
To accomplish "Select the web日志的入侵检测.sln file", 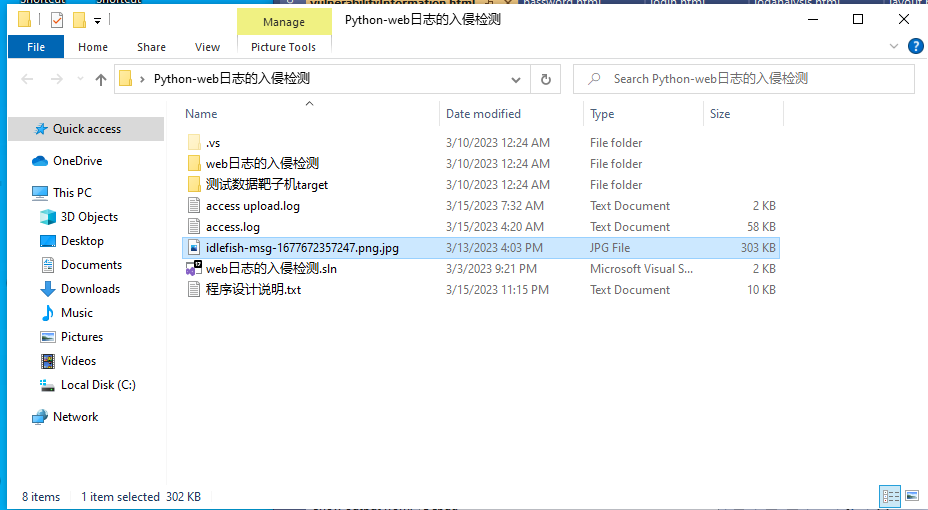I will coord(271,269).
